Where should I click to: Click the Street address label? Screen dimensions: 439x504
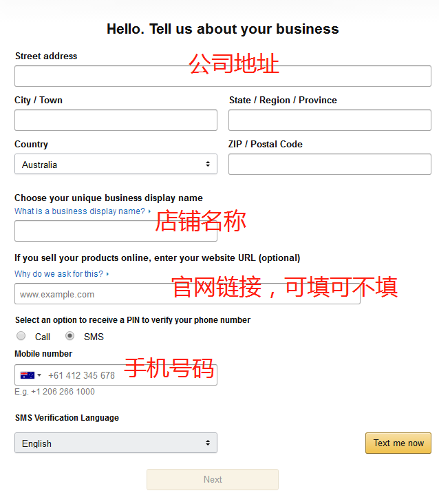pyautogui.click(x=46, y=56)
